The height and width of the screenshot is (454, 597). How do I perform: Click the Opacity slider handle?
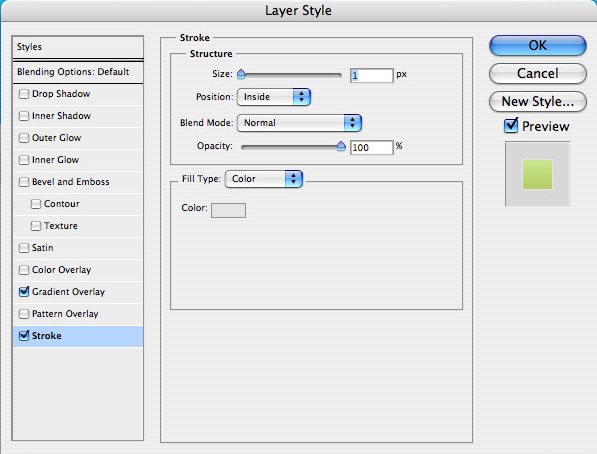pos(341,146)
